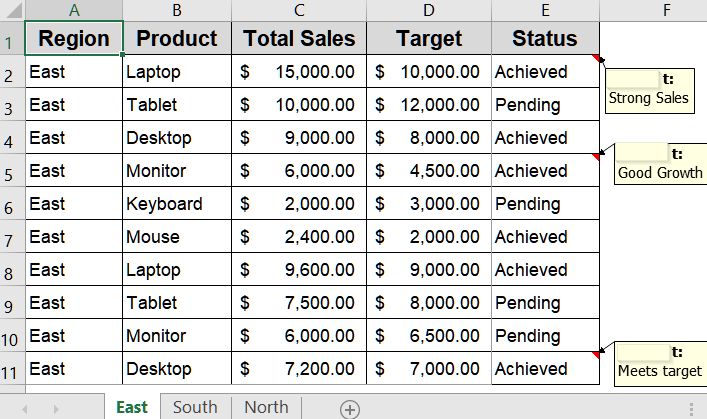Image resolution: width=707 pixels, height=419 pixels.
Task: Click previous sheet navigation arrow
Action: (x=25, y=409)
